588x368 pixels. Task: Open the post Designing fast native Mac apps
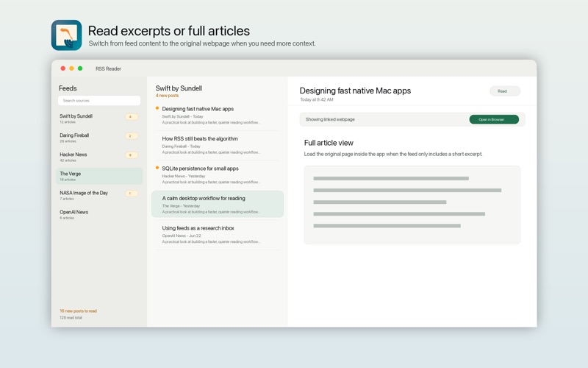tap(218, 116)
